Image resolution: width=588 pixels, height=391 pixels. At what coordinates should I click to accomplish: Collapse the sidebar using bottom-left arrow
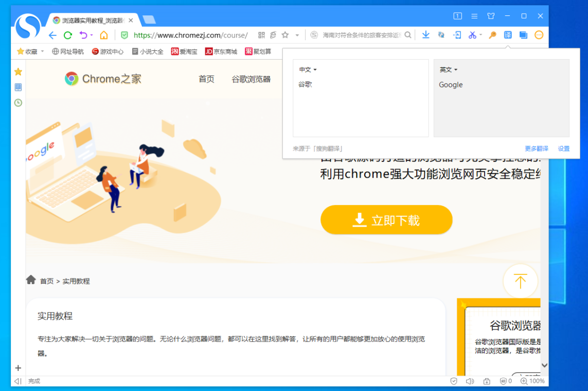tap(17, 381)
